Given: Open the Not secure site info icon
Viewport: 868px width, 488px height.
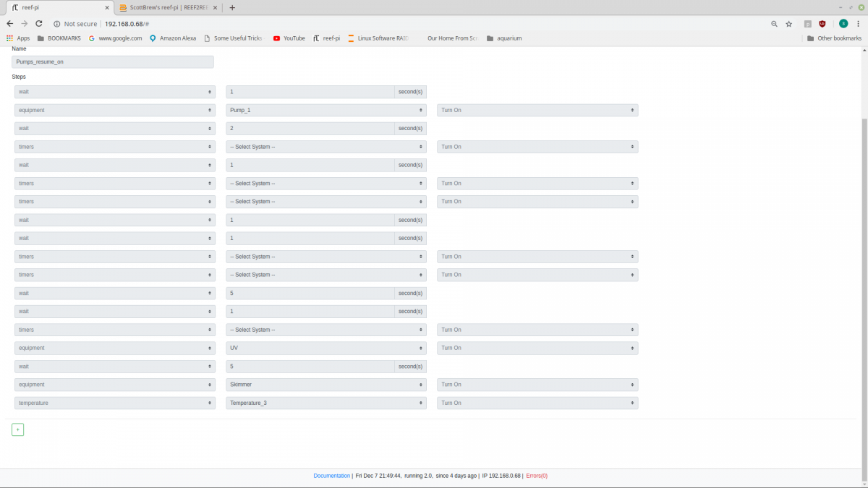Looking at the screenshot, I should [57, 24].
